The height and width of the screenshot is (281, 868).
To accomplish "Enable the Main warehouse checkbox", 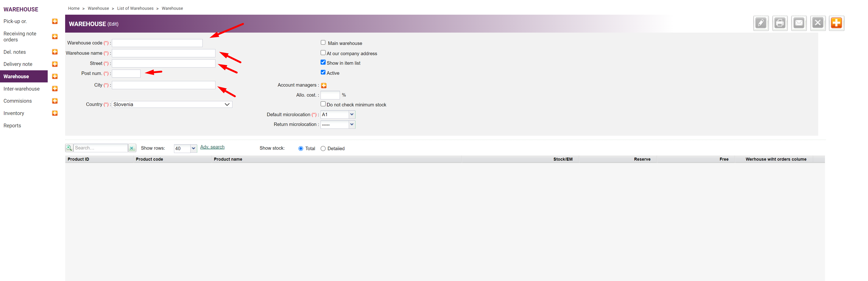I will tap(323, 43).
